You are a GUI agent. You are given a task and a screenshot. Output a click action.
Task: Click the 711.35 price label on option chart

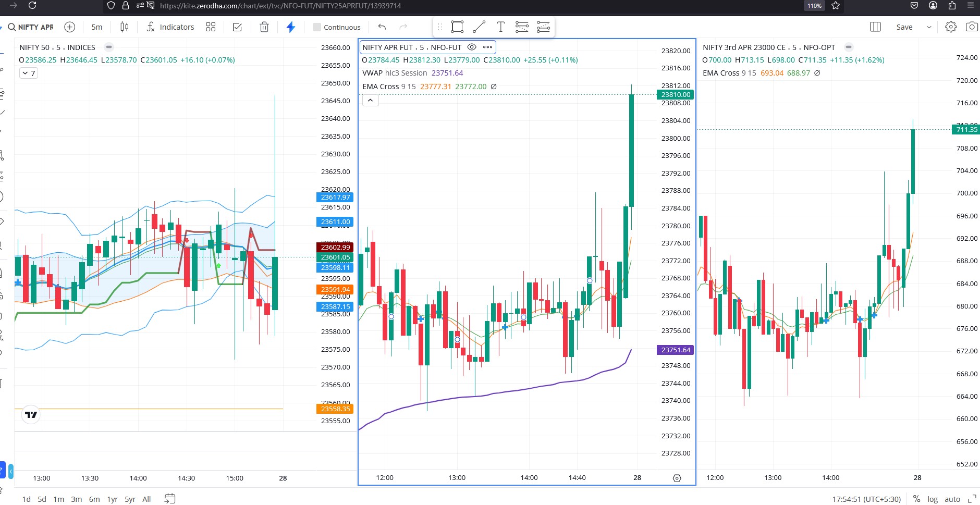tap(966, 130)
